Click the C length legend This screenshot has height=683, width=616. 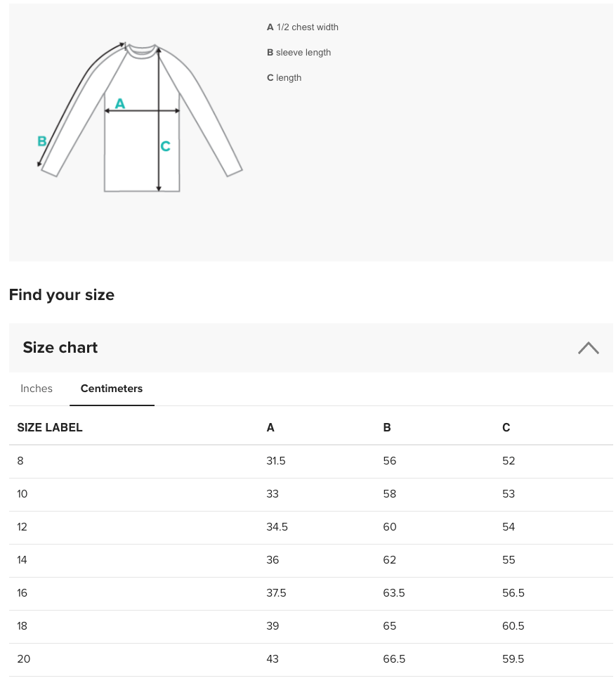[x=284, y=77]
